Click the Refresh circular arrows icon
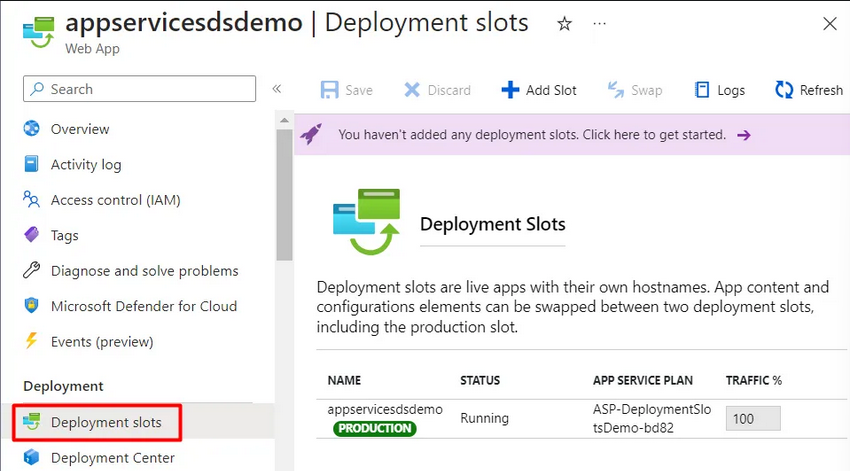The width and height of the screenshot is (850, 471). click(x=784, y=90)
